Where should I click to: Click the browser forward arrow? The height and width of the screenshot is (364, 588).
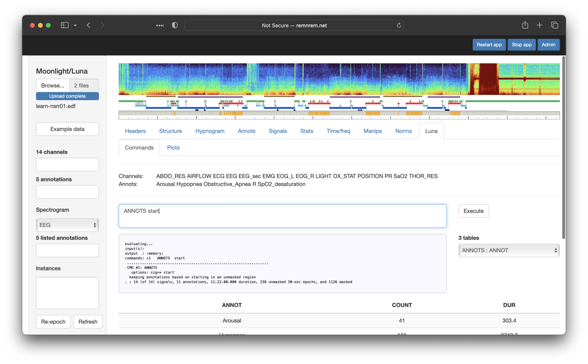point(102,25)
